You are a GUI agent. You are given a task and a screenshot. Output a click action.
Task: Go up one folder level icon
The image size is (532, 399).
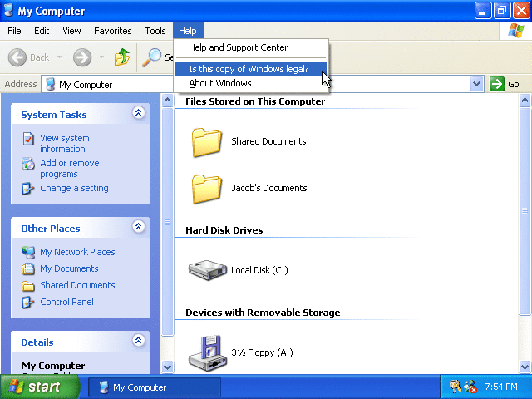point(122,57)
